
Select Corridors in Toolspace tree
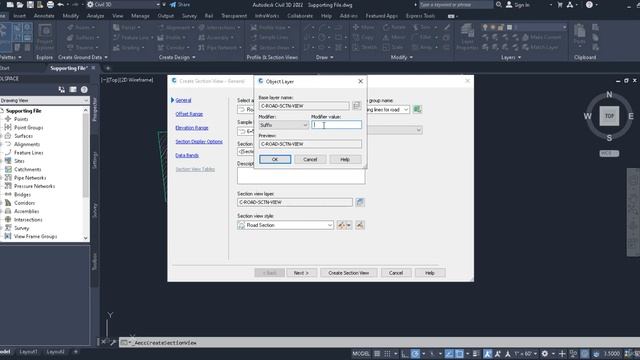tap(24, 203)
